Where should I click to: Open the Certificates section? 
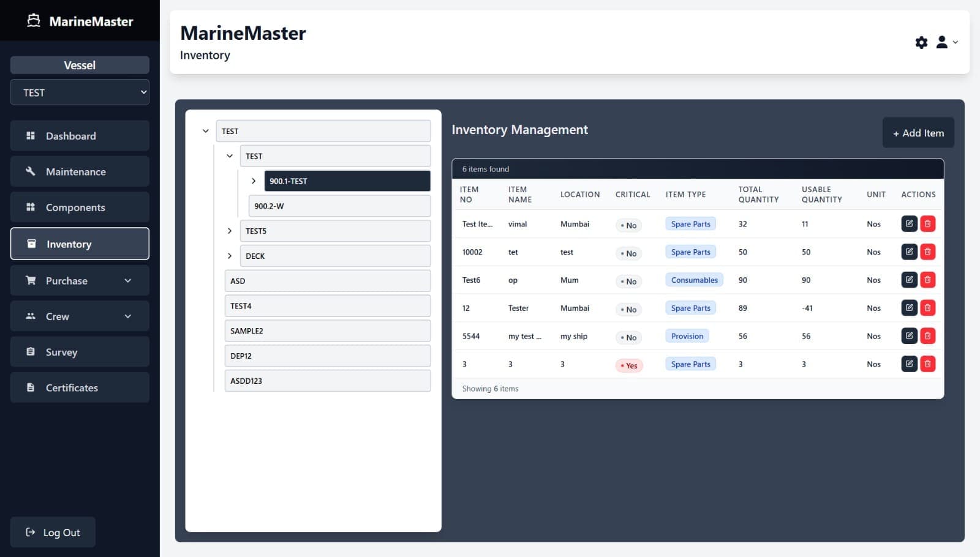72,387
